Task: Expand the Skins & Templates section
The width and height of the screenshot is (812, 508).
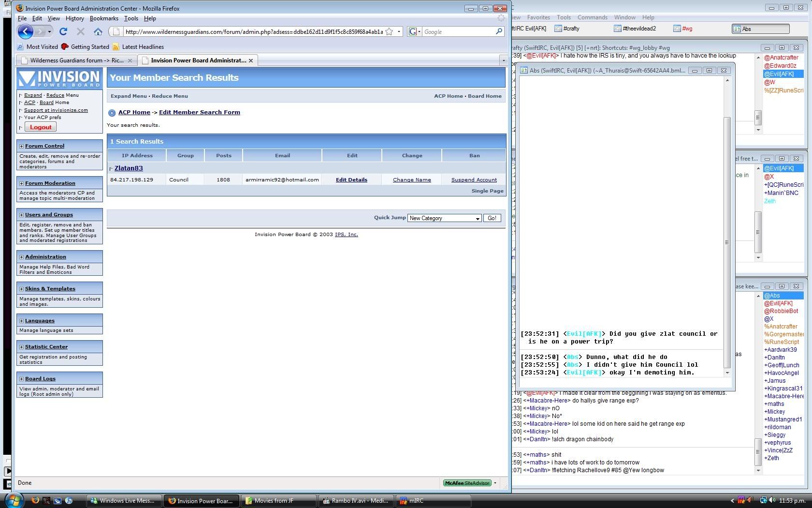Action: pyautogui.click(x=21, y=289)
